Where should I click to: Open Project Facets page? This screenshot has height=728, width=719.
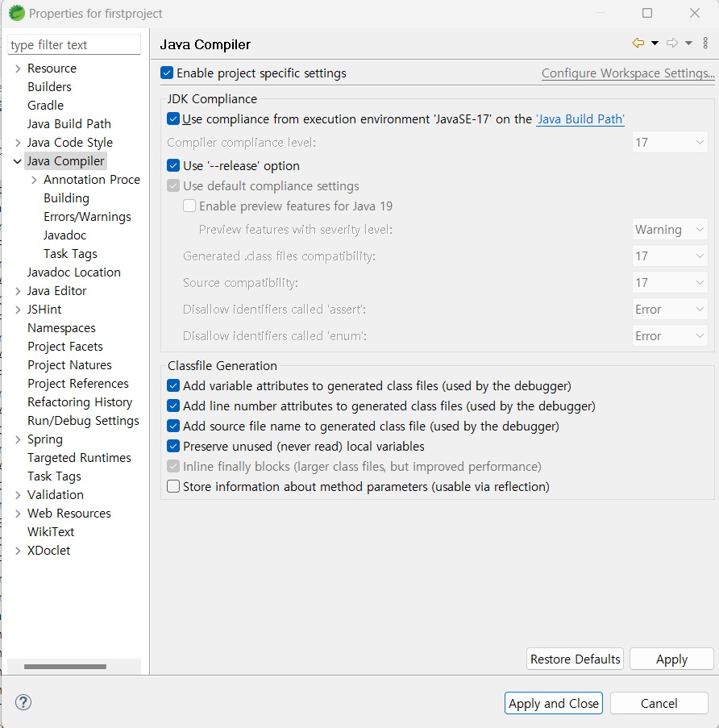click(x=65, y=347)
